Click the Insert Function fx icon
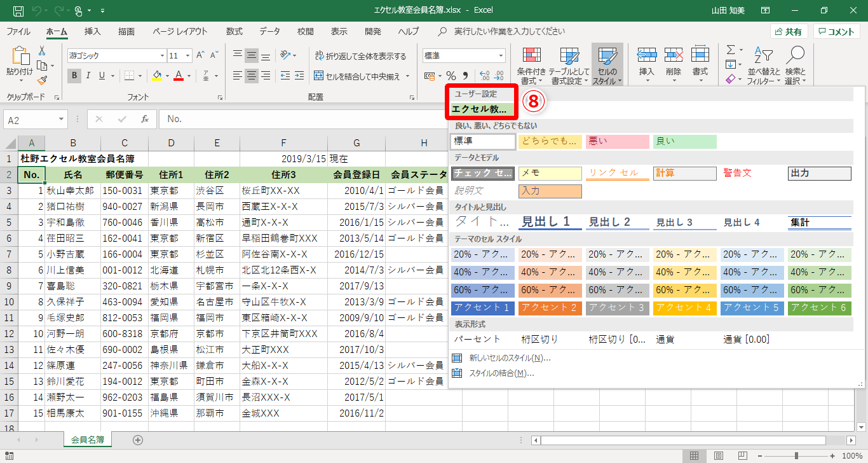 coord(145,119)
